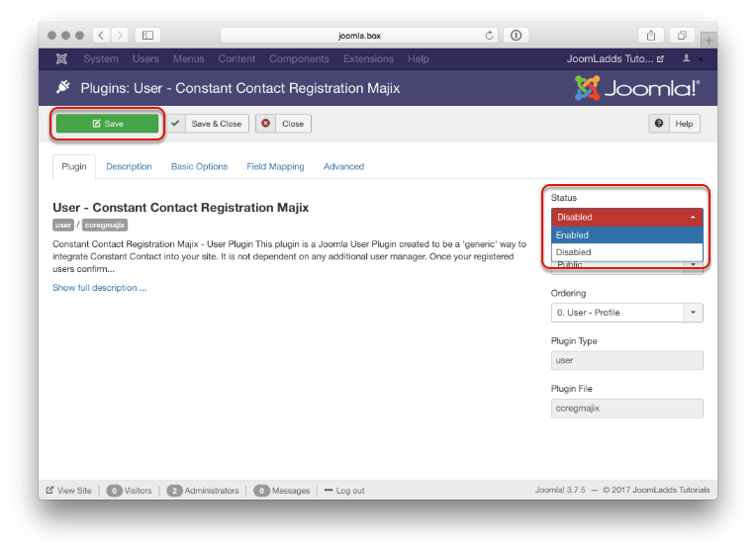This screenshot has height=555, width=756.
Task: Click the Safari forward arrow
Action: click(120, 36)
